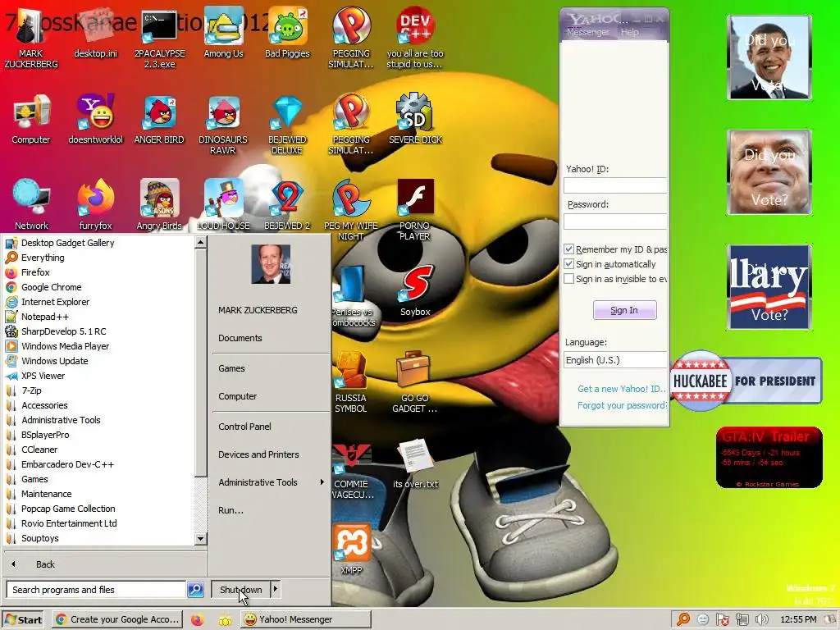
Task: Launch 2PACALYPSE 2.3.exe desktop icon
Action: coord(159,39)
